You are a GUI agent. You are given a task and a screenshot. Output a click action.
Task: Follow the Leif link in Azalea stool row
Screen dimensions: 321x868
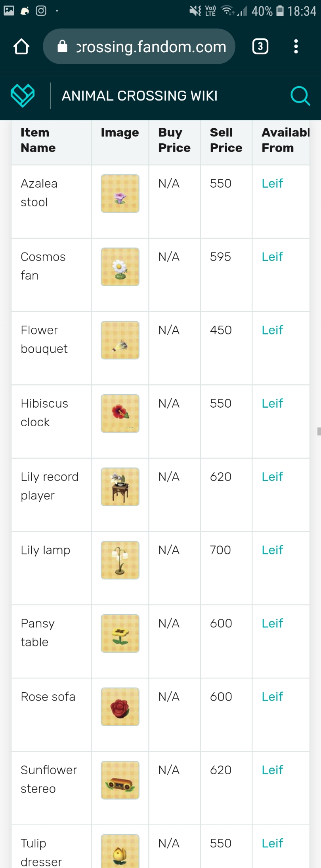pyautogui.click(x=272, y=183)
